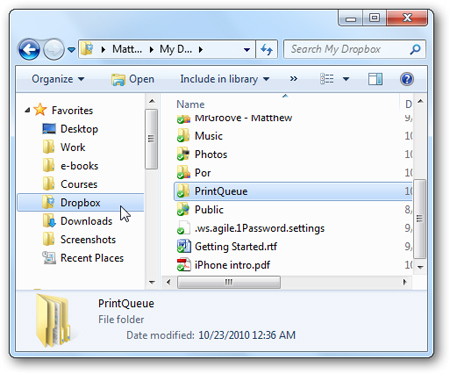Click the search magnifier icon
This screenshot has width=450, height=374.
pyautogui.click(x=415, y=50)
